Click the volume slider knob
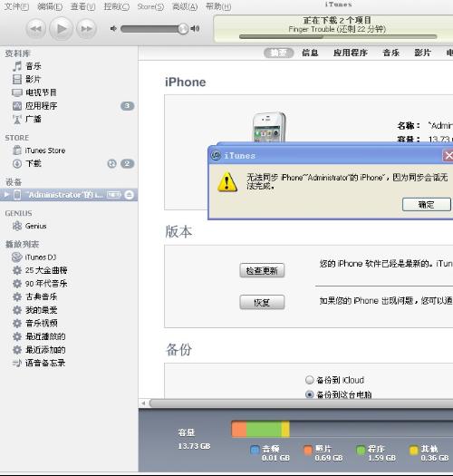 (x=183, y=29)
